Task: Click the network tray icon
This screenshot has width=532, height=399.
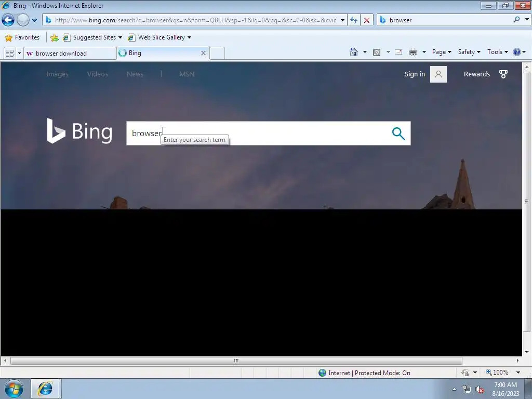Action: (467, 389)
